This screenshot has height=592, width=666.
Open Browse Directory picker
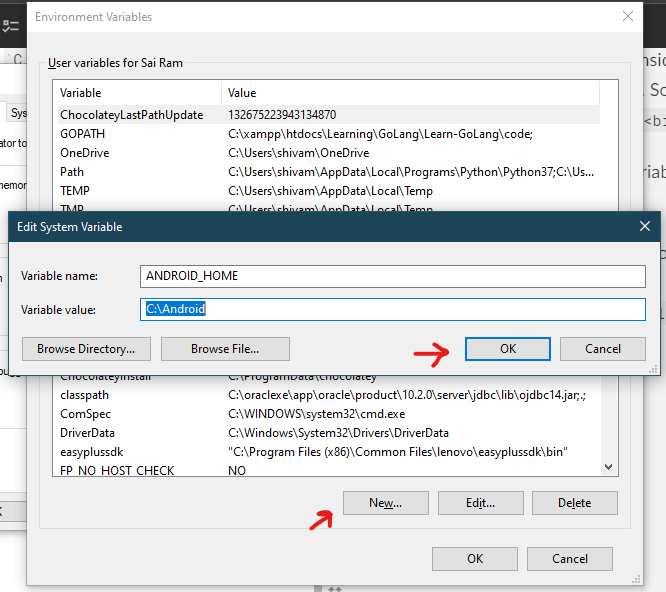coord(86,349)
